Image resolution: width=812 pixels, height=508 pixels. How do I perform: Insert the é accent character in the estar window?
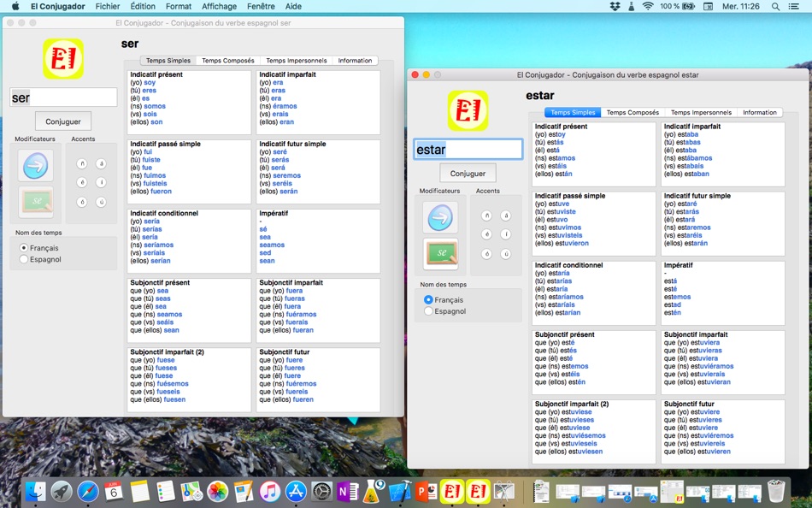pos(486,234)
